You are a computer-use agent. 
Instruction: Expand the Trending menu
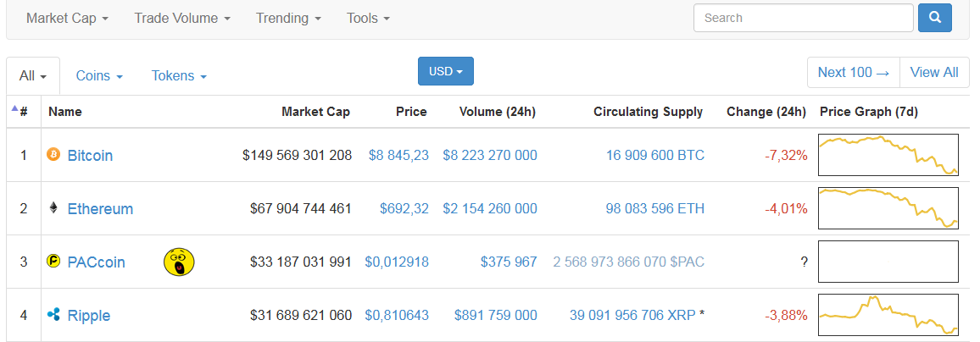click(x=289, y=18)
